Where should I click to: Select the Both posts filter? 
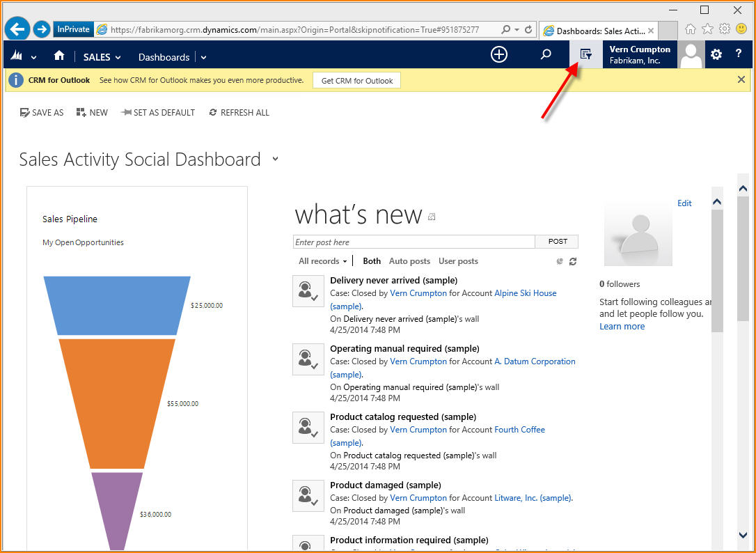coord(372,261)
